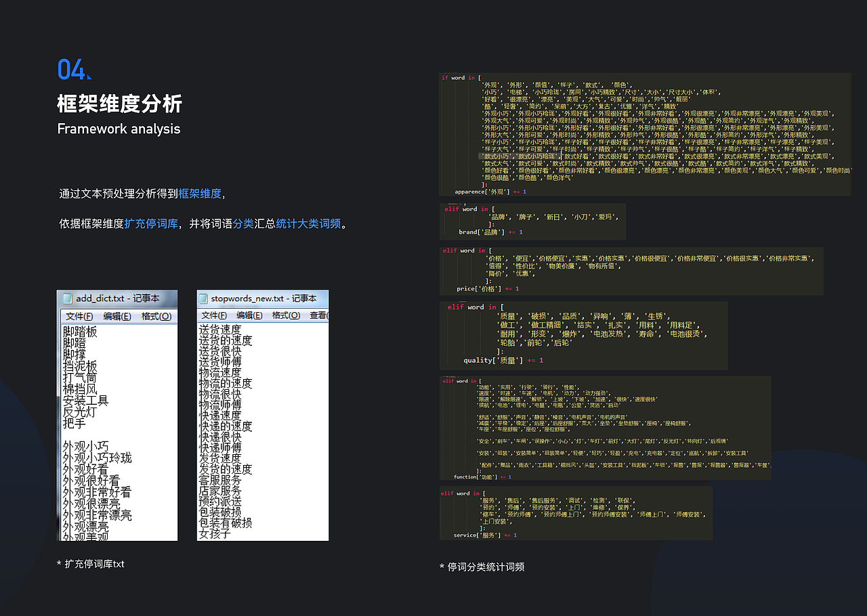Viewport: 867px width, 616px height.
Task: Click the line 预约派送 in stopwords_new.txt
Action: click(x=219, y=502)
